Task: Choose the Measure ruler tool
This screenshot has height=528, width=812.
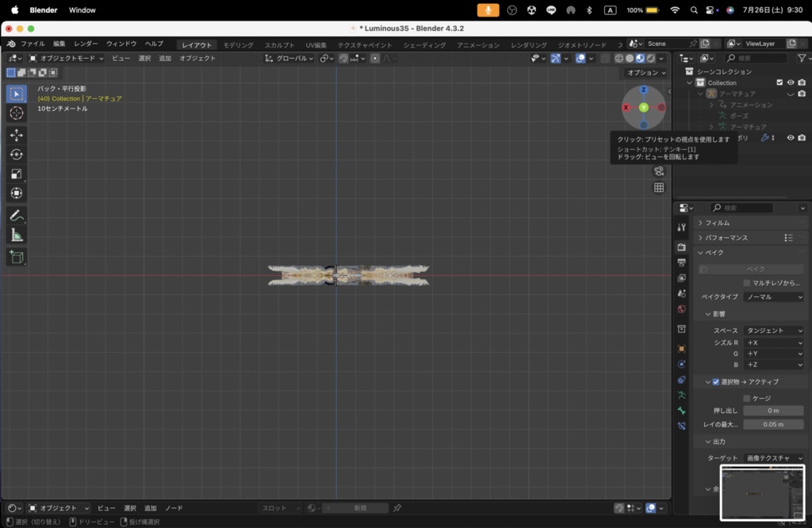Action: [17, 235]
